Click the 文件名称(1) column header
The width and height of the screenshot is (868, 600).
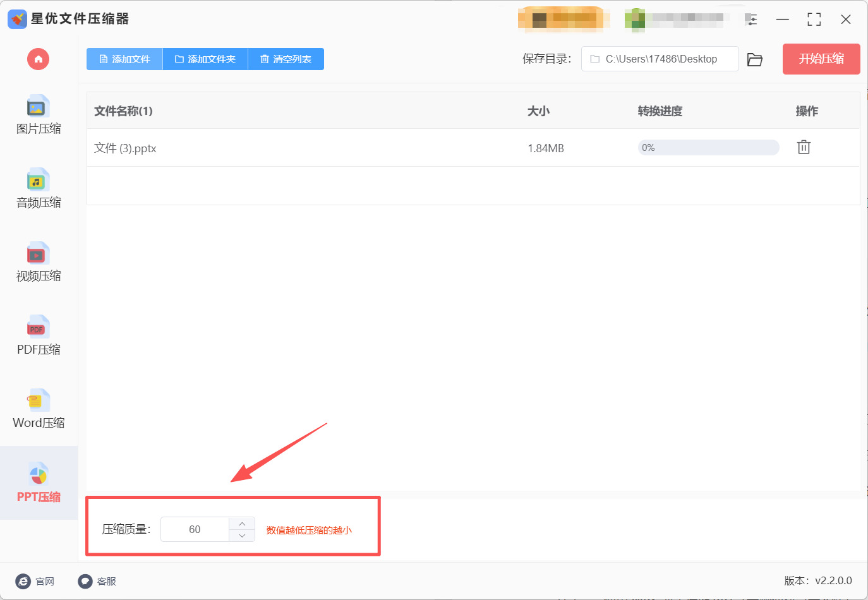pyautogui.click(x=123, y=111)
